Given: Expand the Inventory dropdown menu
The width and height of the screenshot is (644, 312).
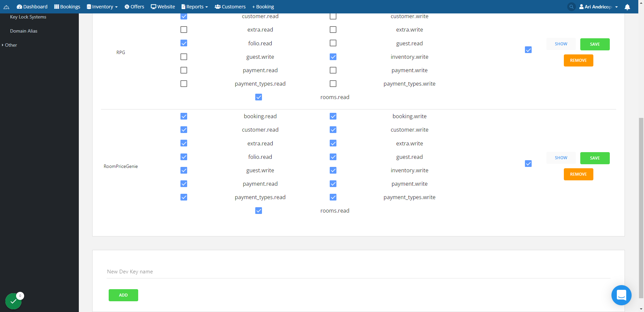Looking at the screenshot, I should [x=102, y=7].
